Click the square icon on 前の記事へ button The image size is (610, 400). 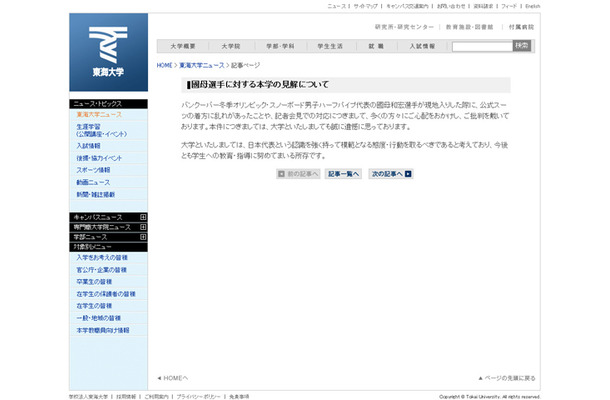[281, 174]
